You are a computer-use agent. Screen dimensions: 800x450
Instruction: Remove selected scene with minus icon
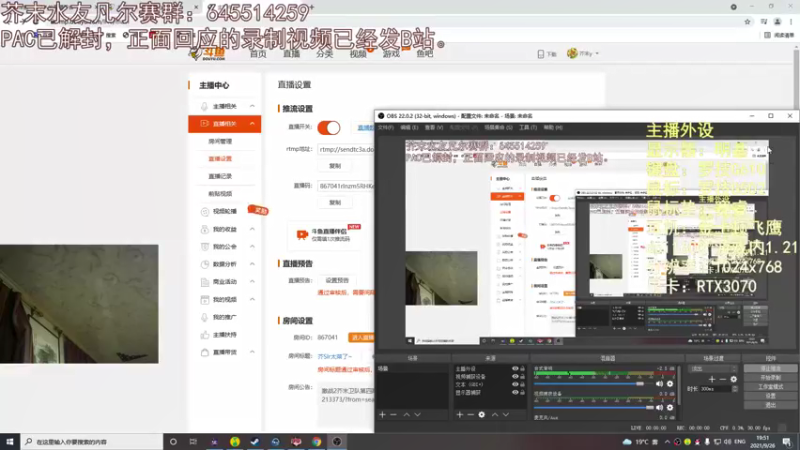click(393, 415)
